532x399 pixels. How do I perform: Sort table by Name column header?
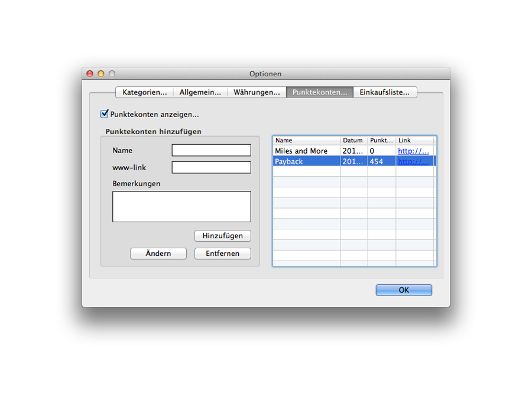306,140
